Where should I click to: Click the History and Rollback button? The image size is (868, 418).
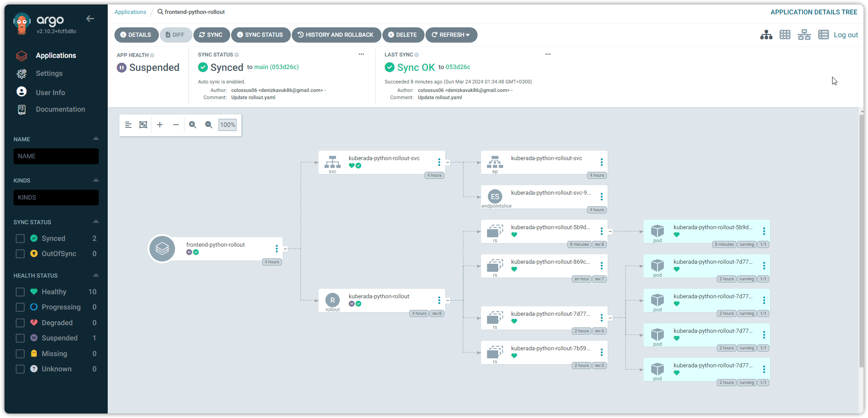(336, 35)
